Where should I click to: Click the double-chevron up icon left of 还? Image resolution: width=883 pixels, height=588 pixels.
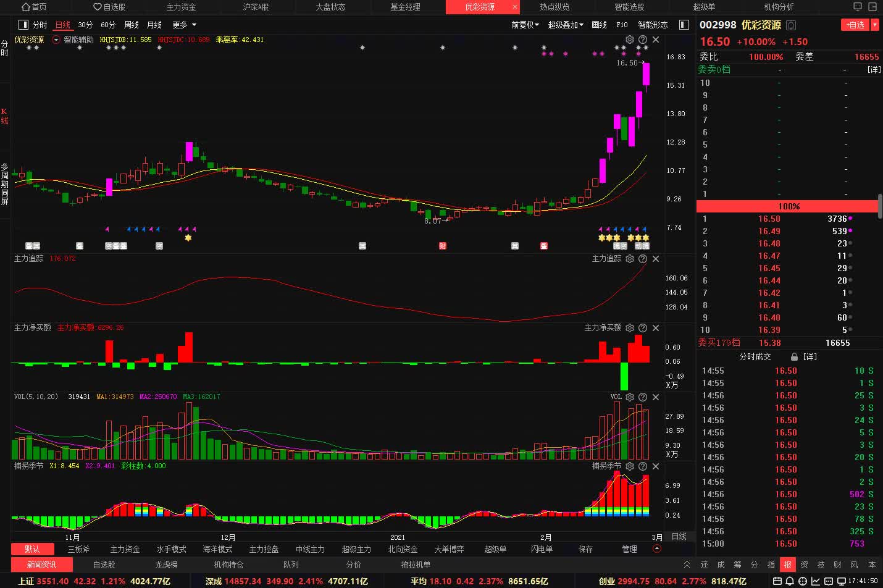687,565
